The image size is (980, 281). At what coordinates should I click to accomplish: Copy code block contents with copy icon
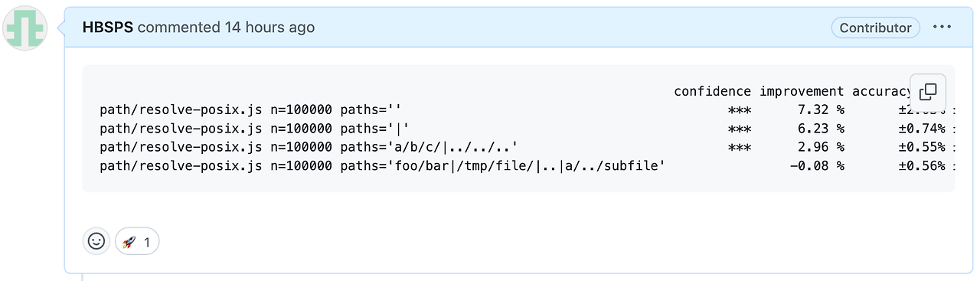[x=928, y=92]
